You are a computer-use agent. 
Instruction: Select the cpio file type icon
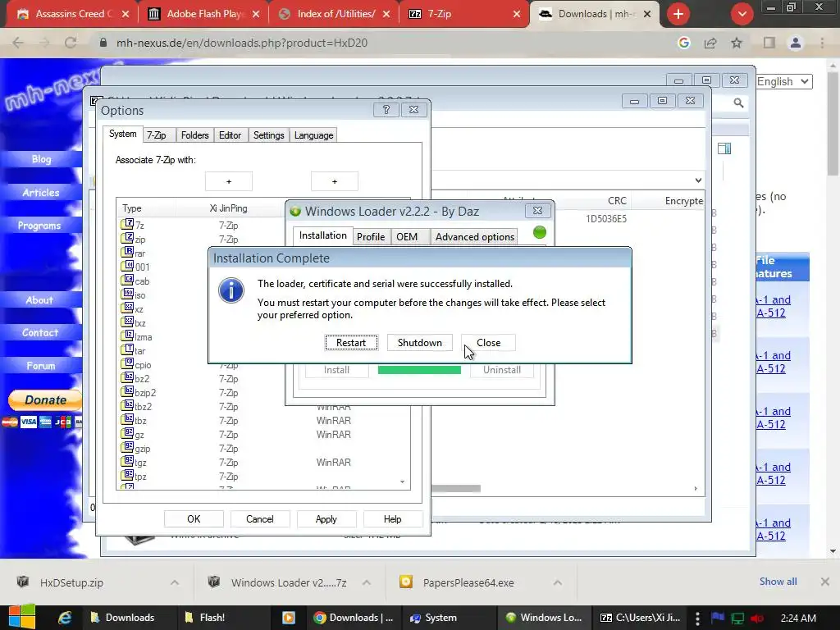pos(127,363)
